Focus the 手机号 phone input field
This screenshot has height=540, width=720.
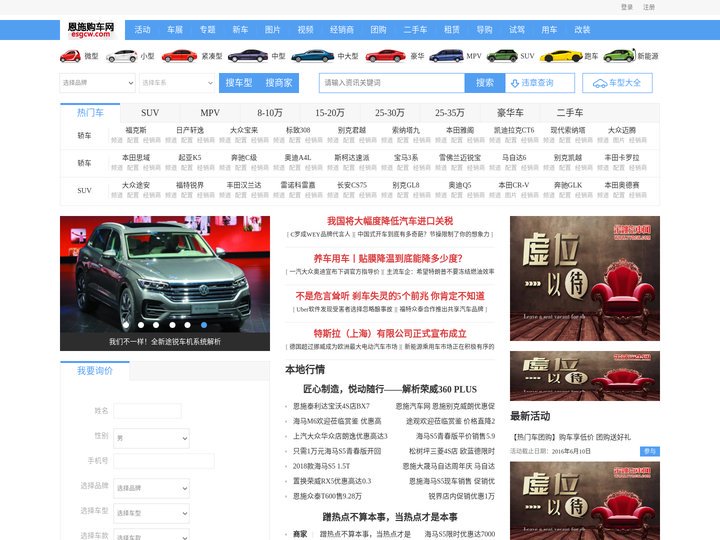(x=164, y=461)
